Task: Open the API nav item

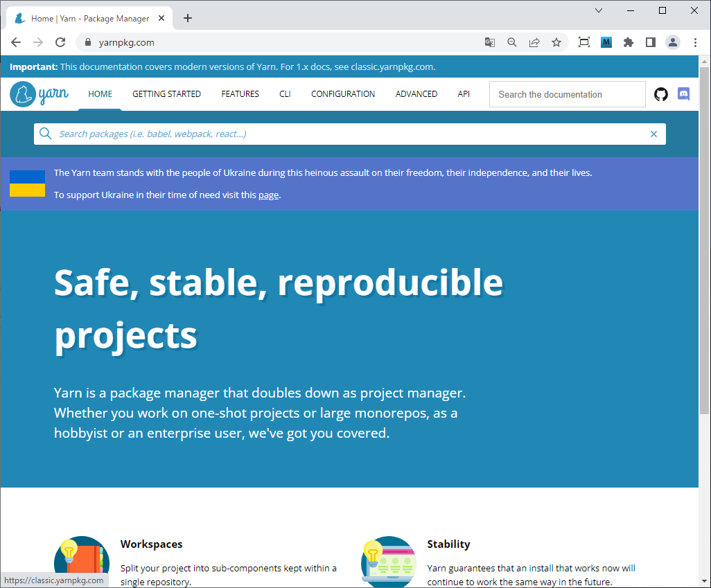Action: (x=464, y=93)
